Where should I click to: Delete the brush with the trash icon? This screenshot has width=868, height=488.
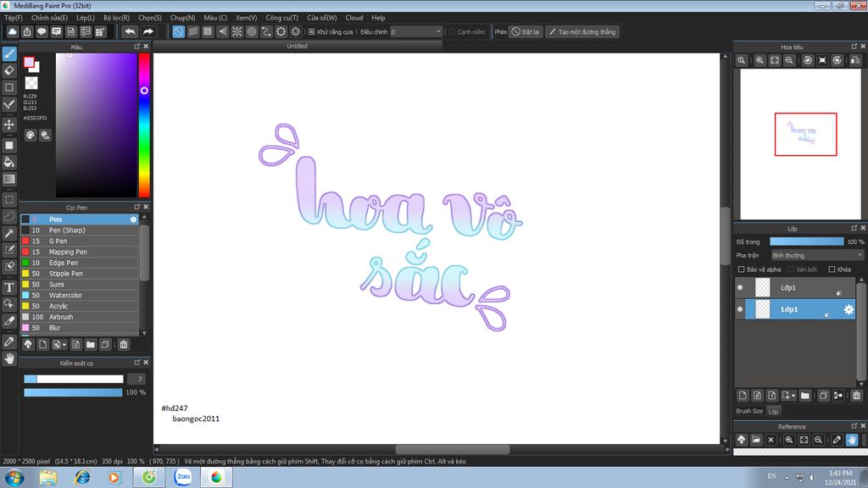(124, 345)
